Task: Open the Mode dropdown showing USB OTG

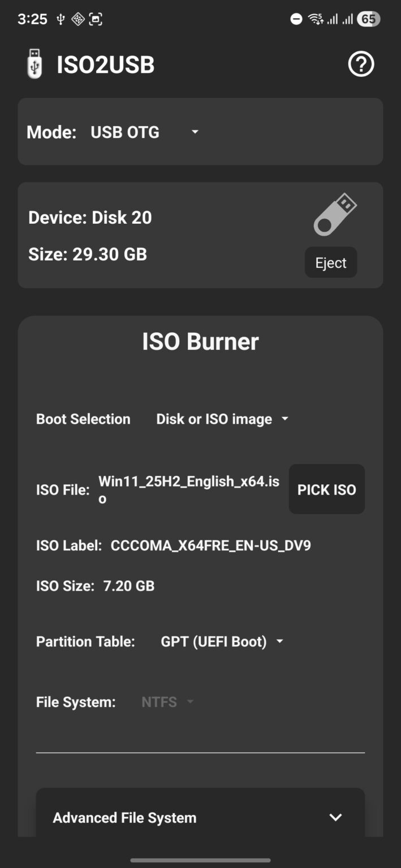Action: click(141, 132)
